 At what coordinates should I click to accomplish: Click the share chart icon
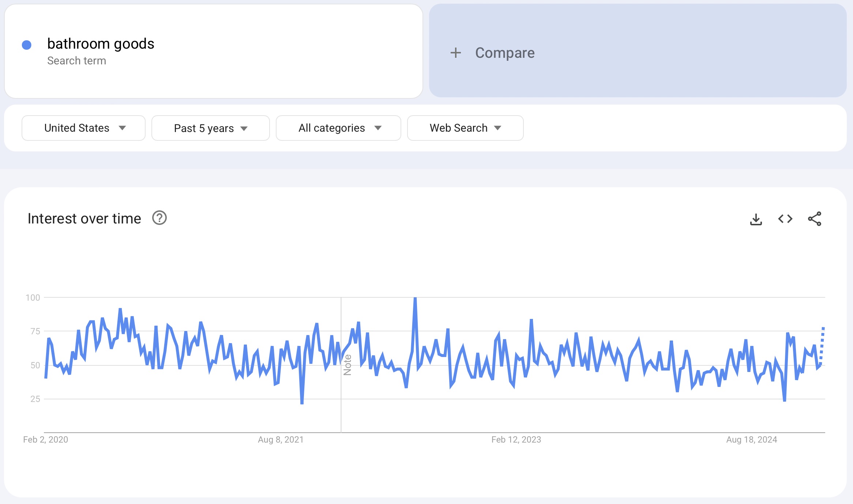click(x=815, y=219)
